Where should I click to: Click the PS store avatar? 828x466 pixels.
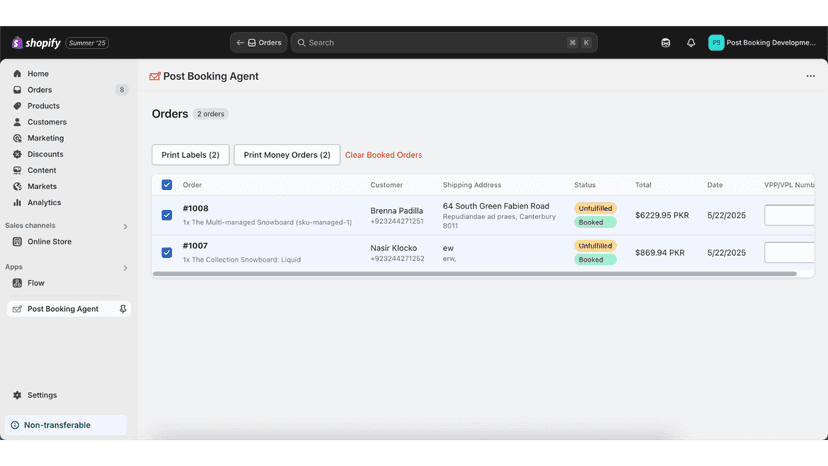[716, 43]
